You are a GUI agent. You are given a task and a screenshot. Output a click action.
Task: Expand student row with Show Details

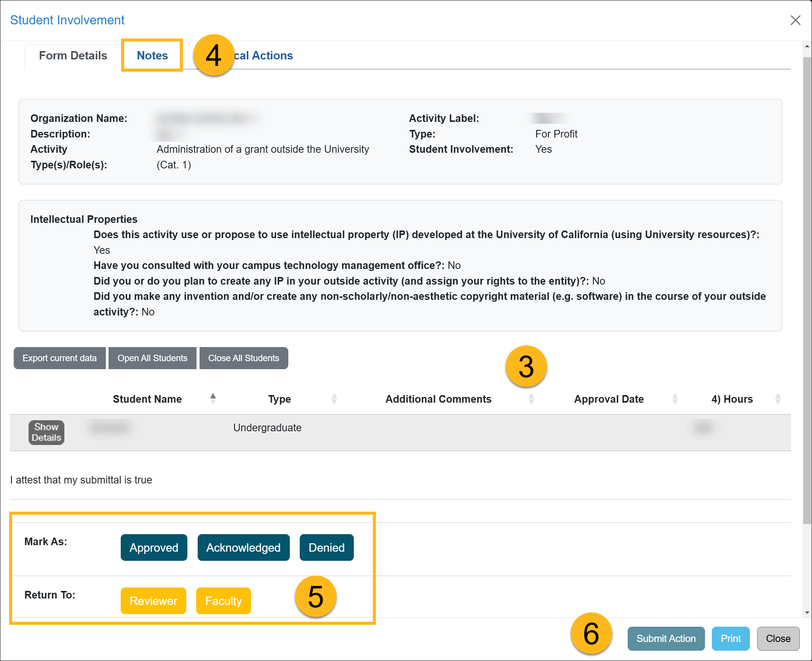point(46,432)
